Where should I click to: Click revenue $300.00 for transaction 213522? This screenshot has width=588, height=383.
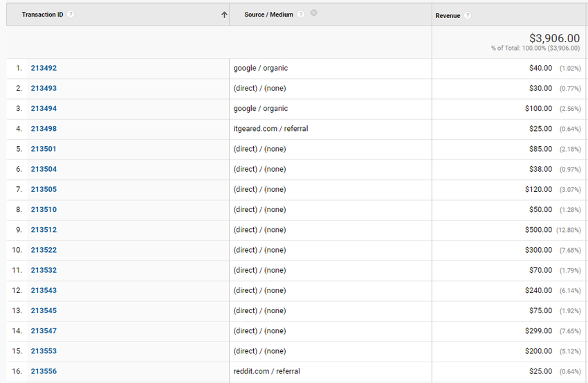tap(538, 250)
